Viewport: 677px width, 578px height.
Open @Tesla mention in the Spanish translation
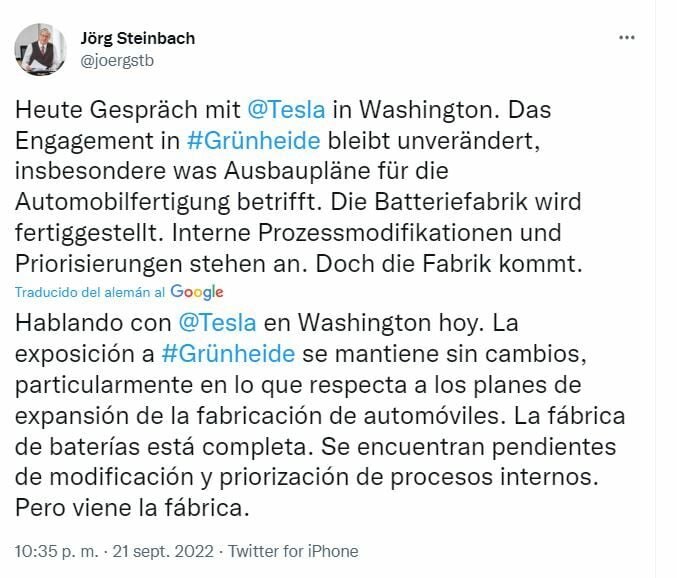click(x=217, y=323)
